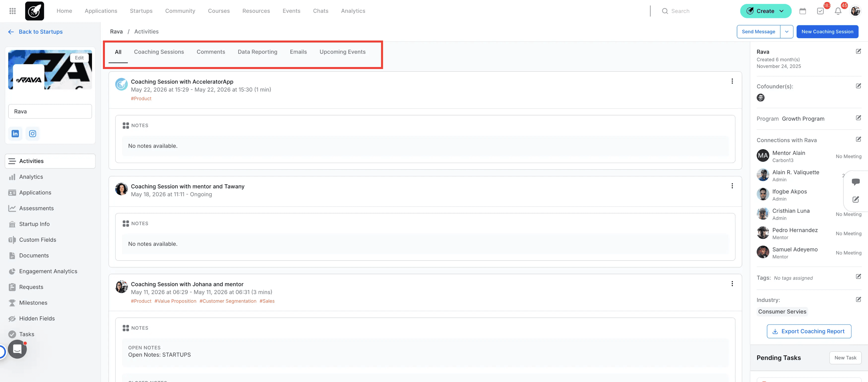Show the Upcoming Events tab
The height and width of the screenshot is (382, 868).
click(342, 52)
